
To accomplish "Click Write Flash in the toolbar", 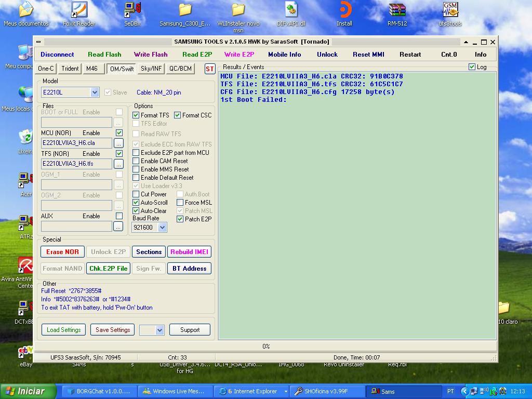I will (151, 54).
